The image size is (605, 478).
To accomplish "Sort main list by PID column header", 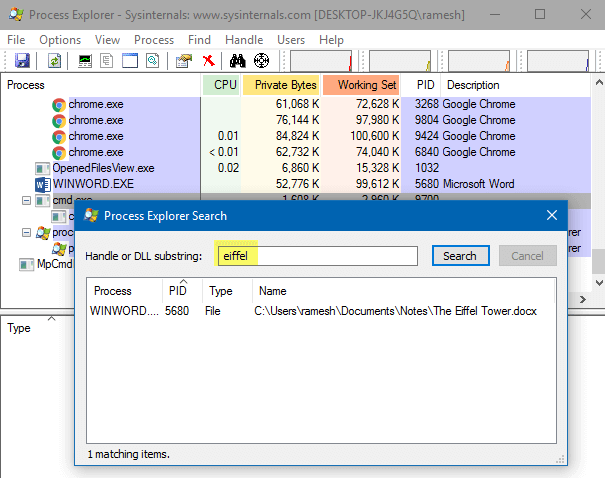I will [x=421, y=85].
